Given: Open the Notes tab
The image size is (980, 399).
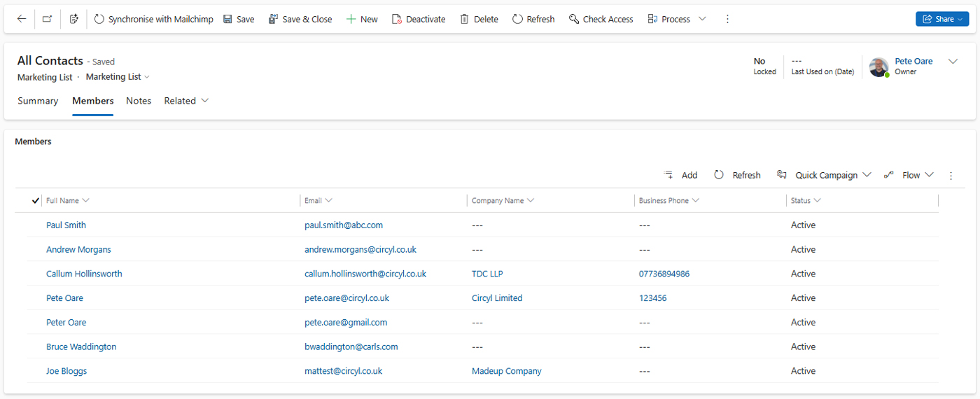Looking at the screenshot, I should 139,101.
